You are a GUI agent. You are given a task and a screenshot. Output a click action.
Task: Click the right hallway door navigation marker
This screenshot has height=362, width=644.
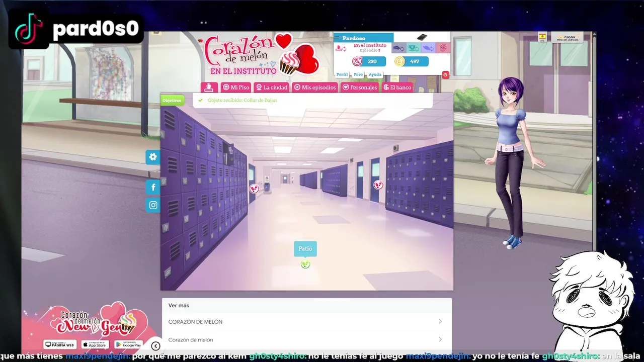click(x=378, y=185)
